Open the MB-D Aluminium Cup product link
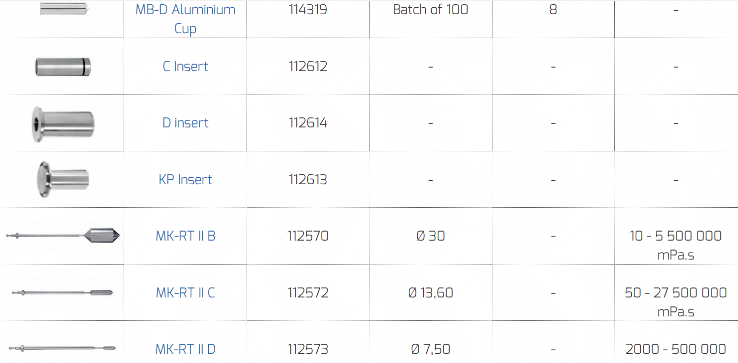Screen dimensions: 738x363 [x=185, y=19]
